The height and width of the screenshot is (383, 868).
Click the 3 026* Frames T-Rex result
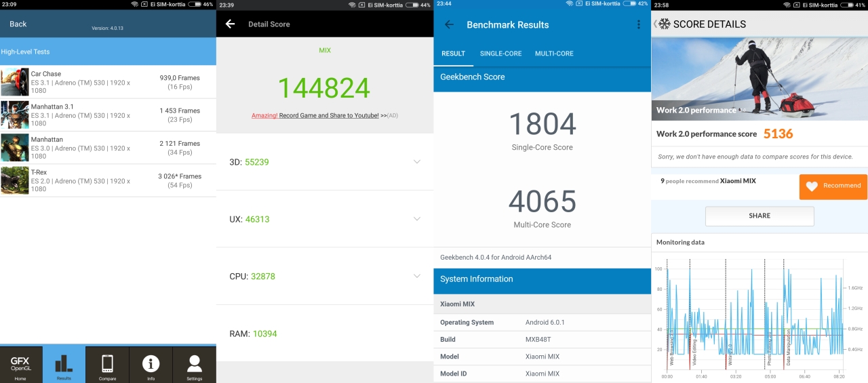tap(180, 176)
